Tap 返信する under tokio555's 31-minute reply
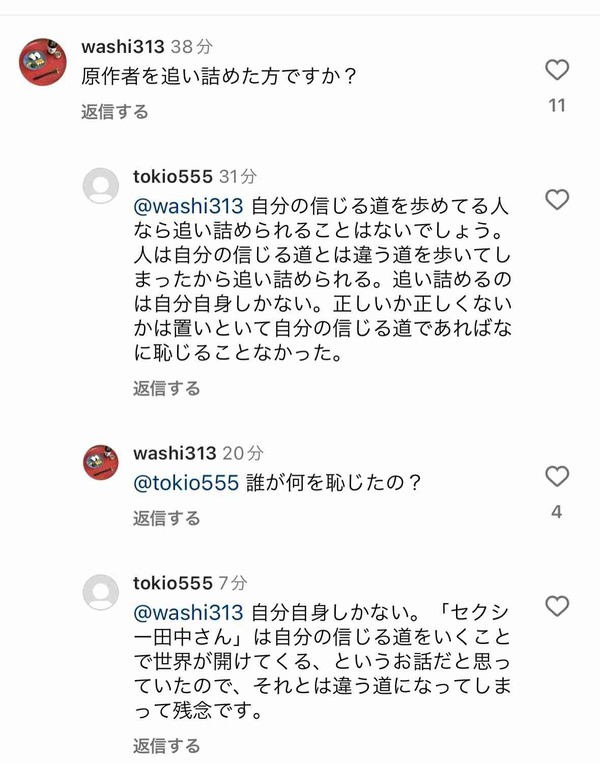Image resolution: width=600 pixels, height=764 pixels. coord(167,388)
